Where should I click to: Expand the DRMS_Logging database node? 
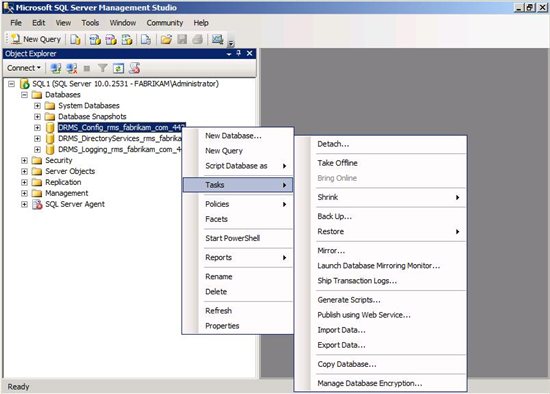click(x=37, y=149)
